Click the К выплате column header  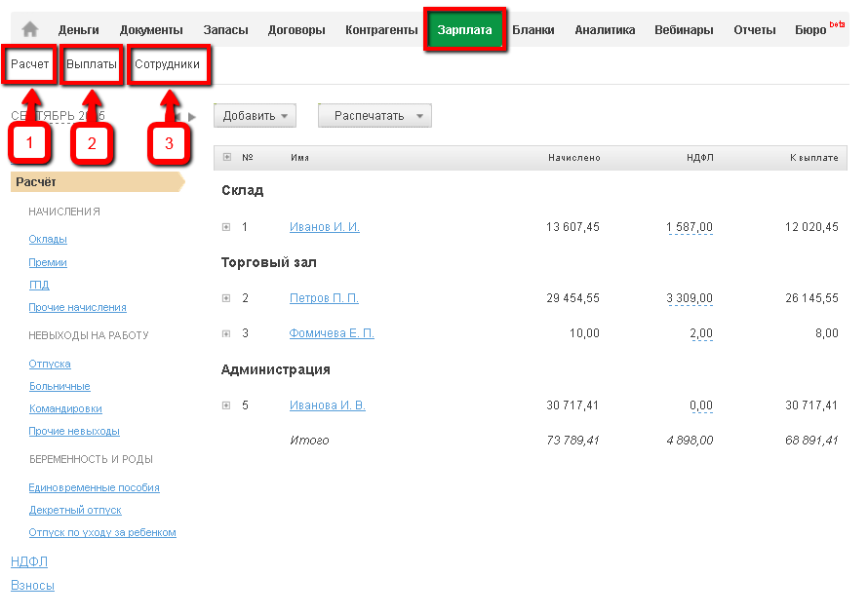point(813,158)
